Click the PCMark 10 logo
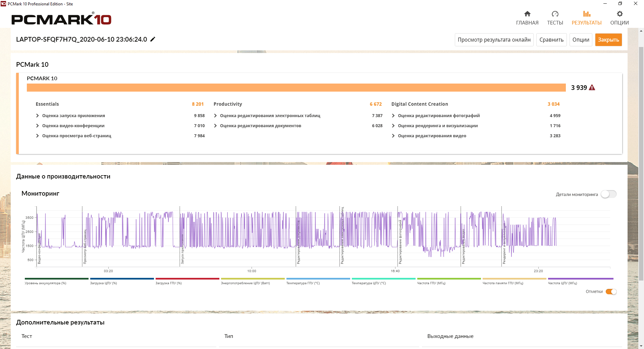The width and height of the screenshot is (644, 349). (61, 19)
